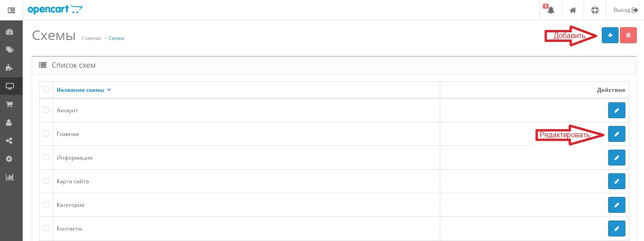Open the customers user sidebar icon

(x=9, y=123)
